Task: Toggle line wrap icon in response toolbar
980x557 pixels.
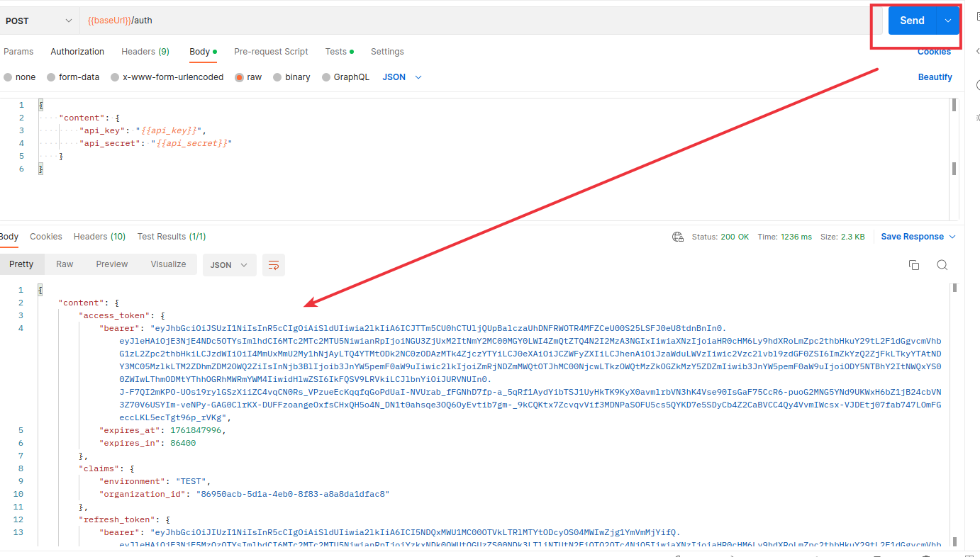Action: pyautogui.click(x=274, y=265)
